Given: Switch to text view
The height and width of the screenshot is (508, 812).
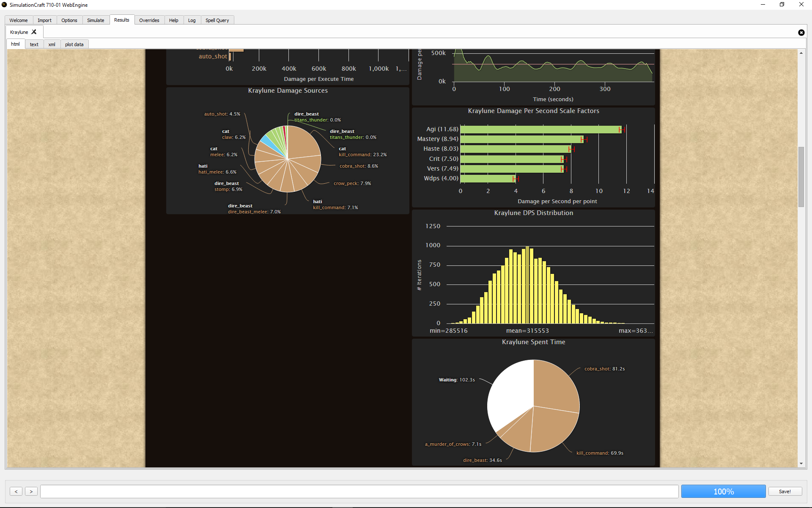Looking at the screenshot, I should click(x=34, y=44).
